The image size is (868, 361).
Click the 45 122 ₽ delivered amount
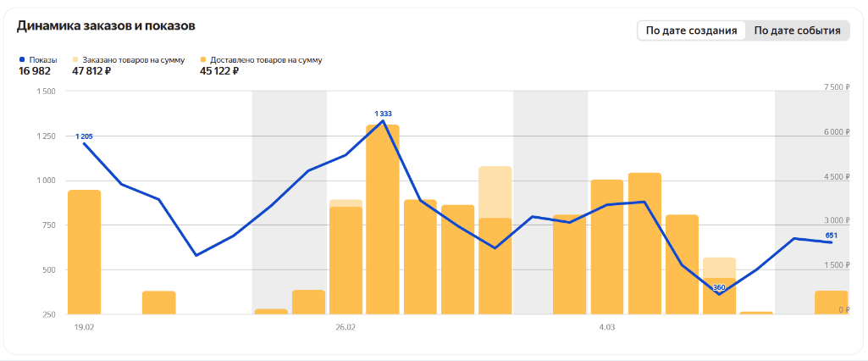[219, 71]
